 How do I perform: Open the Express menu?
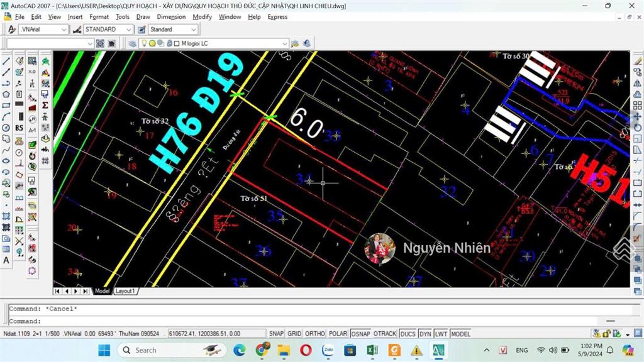point(277,17)
